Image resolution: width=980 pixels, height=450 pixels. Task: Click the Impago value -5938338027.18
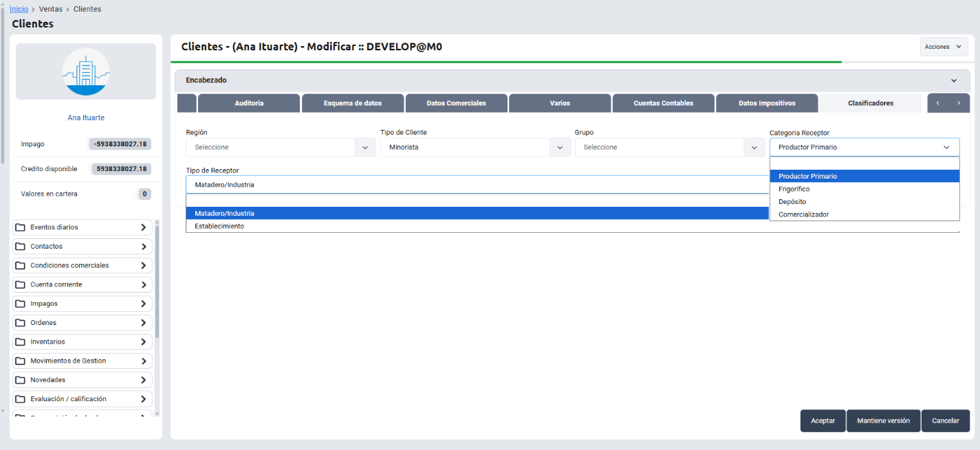coord(120,144)
